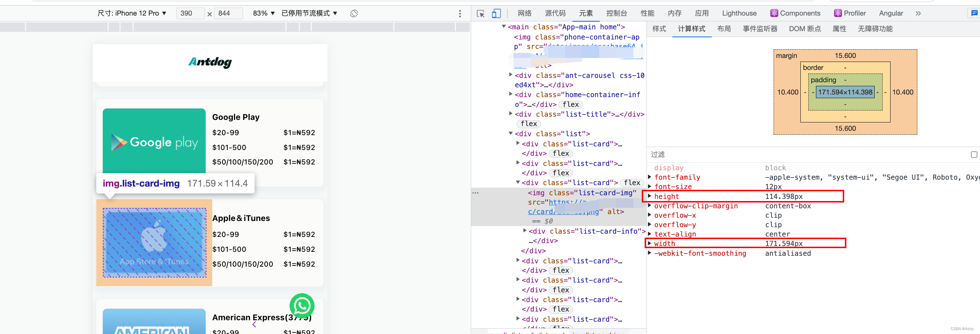Click the Google Play card title
The height and width of the screenshot is (334, 980).
tap(236, 117)
